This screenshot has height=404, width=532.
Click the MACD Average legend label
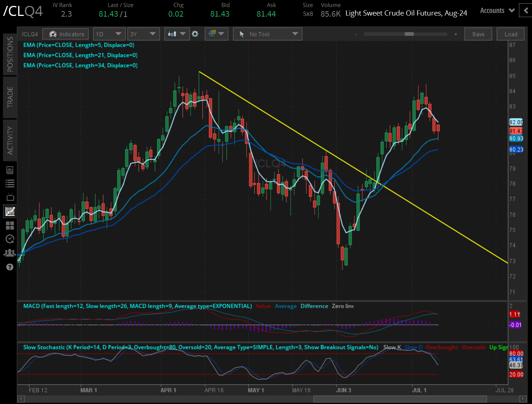pos(286,306)
